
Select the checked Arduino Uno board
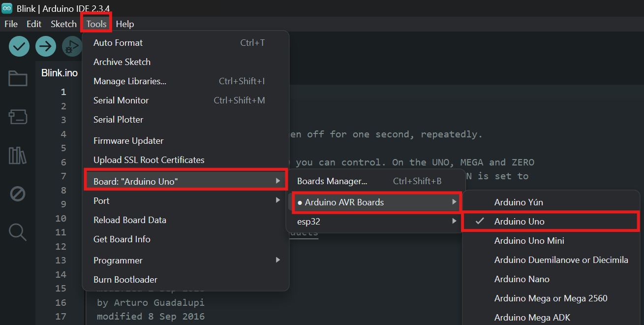point(520,222)
